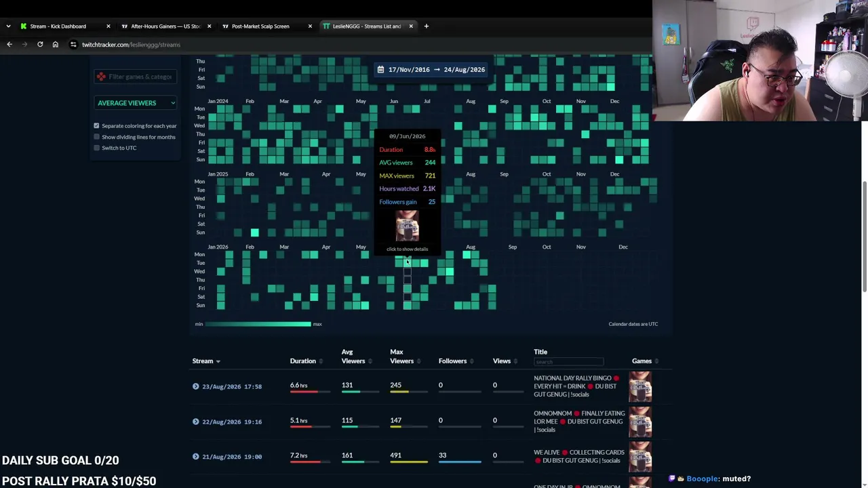
Task: Close the Stream - Kick Dashboard tab
Action: [x=108, y=26]
